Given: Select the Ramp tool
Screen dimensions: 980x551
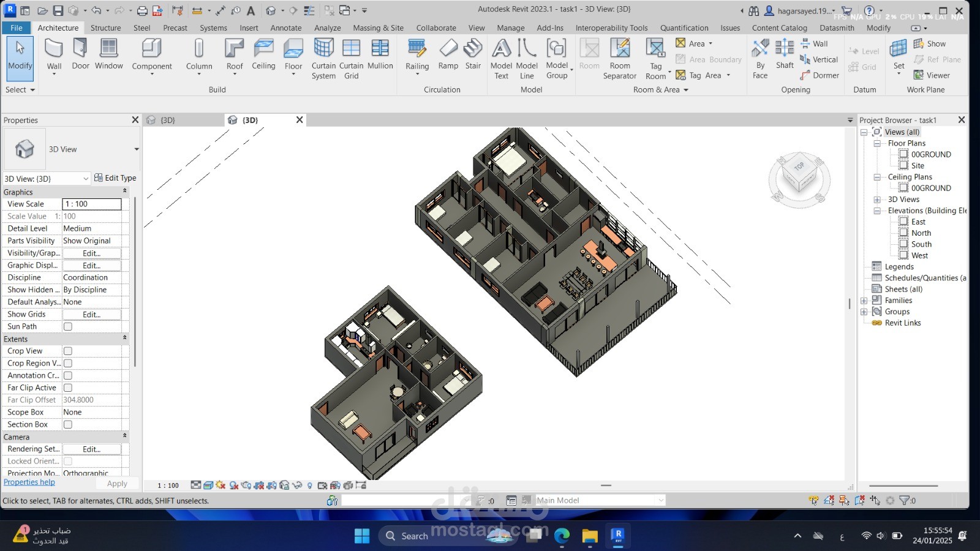Looking at the screenshot, I should pos(448,54).
